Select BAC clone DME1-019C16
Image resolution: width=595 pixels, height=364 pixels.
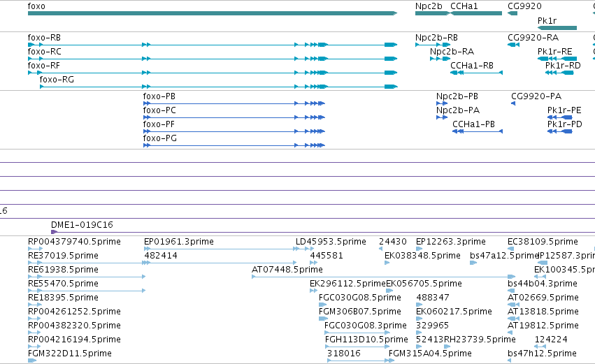click(x=82, y=225)
